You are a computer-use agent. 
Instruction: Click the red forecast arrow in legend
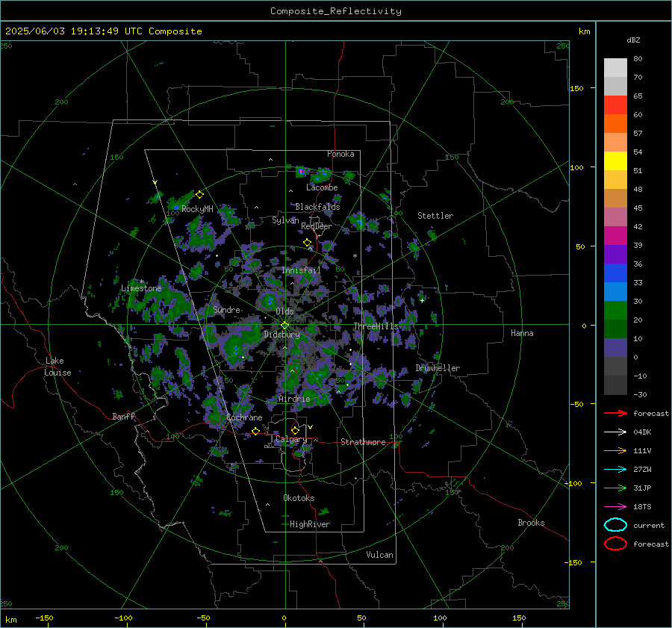[615, 413]
